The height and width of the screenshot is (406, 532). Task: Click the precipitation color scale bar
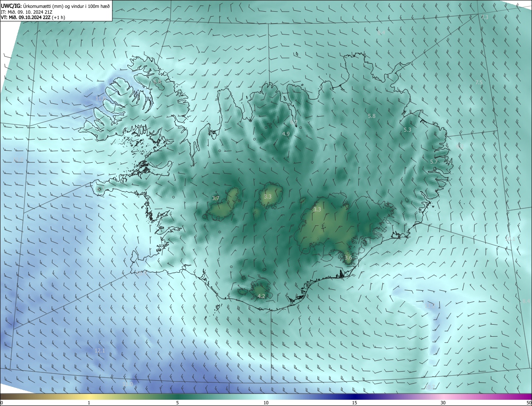266,396
